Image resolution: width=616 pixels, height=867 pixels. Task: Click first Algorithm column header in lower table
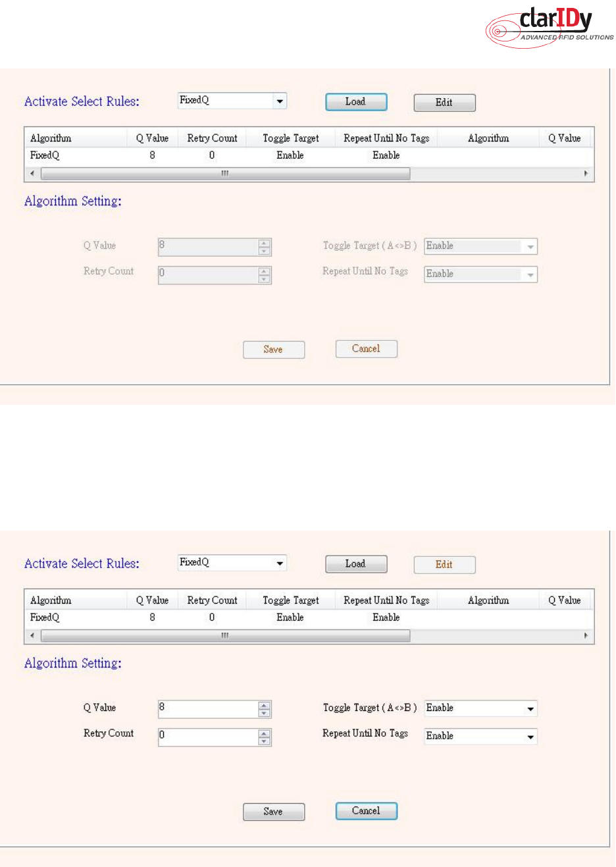(76, 600)
